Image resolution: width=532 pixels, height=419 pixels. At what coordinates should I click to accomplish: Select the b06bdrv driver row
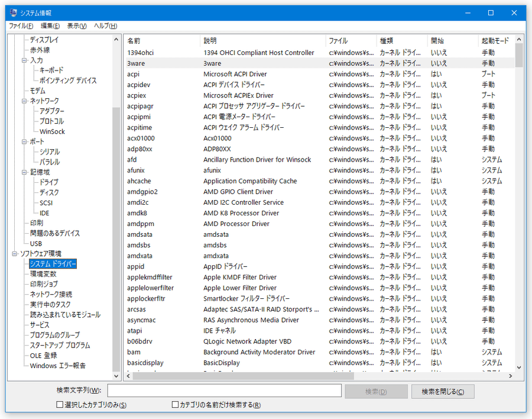coord(320,341)
